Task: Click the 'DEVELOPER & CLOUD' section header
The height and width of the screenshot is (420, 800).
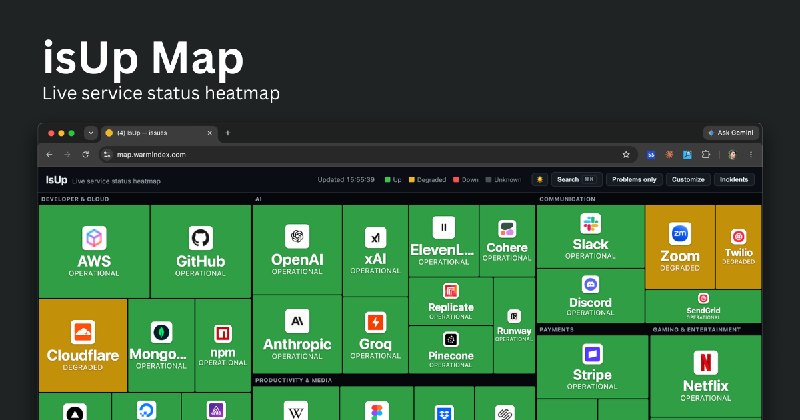Action: (x=74, y=199)
